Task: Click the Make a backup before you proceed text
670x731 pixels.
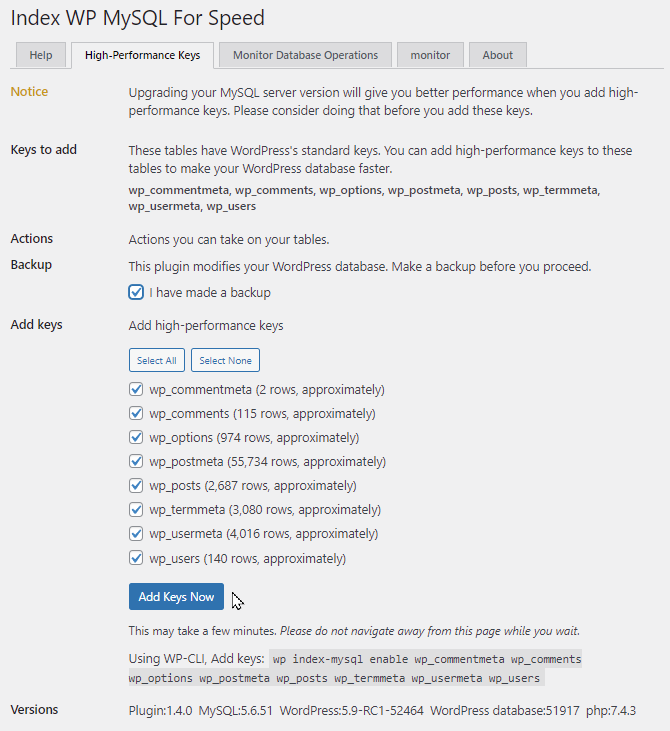Action: (491, 267)
